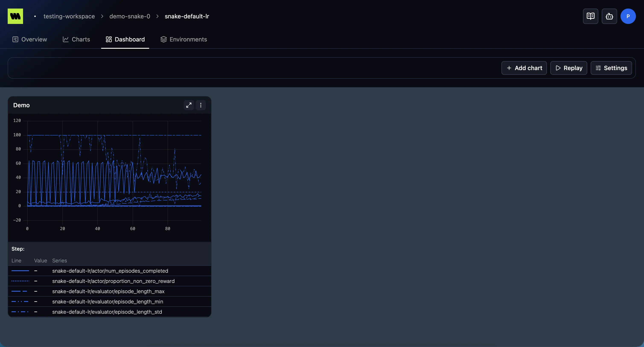Select the proportion_non_zero_reward series row
The width and height of the screenshot is (644, 347).
tap(109, 281)
